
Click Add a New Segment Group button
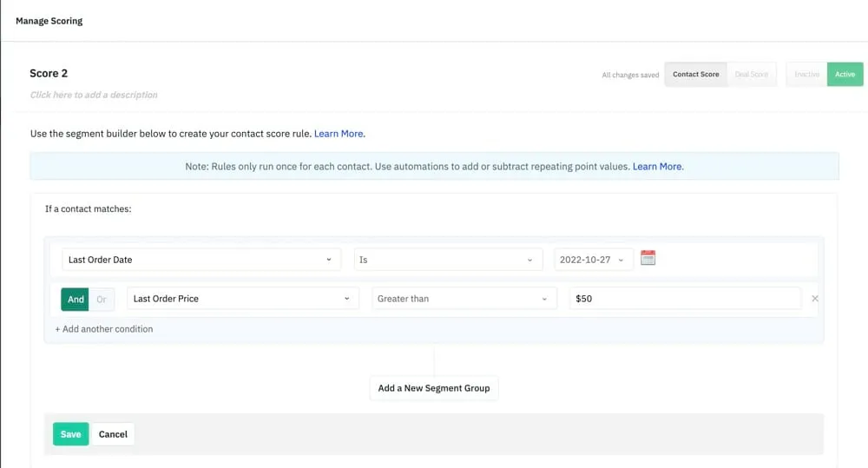tap(434, 388)
